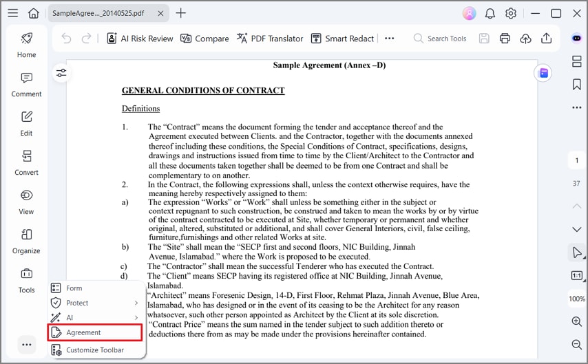Click the Sample Agreement (Annex –D) title
588x364 pixels.
click(x=329, y=65)
